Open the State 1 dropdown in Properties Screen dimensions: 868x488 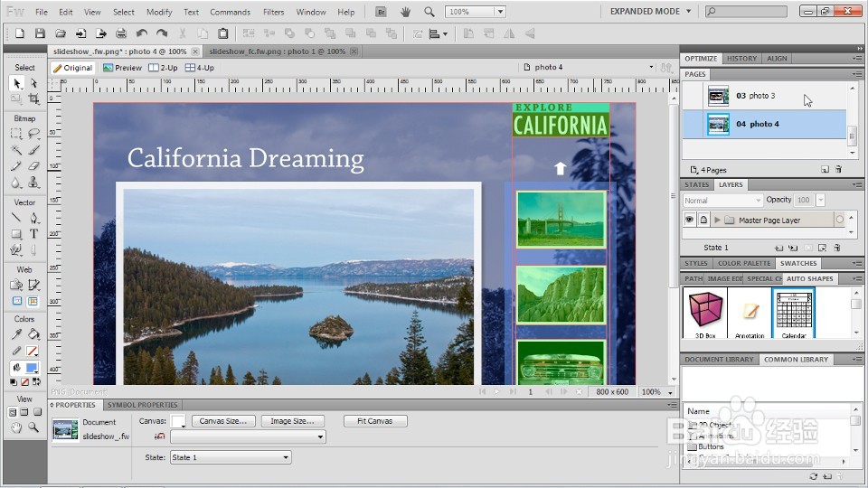[231, 457]
